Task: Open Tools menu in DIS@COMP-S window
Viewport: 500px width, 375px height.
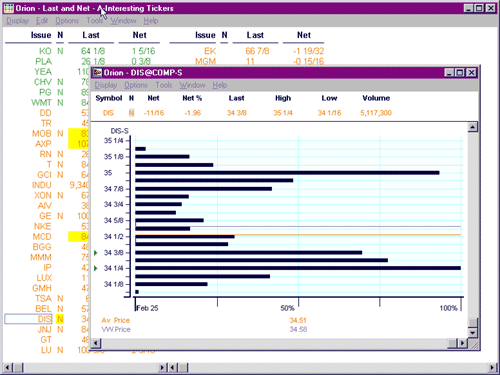Action: click(x=164, y=85)
